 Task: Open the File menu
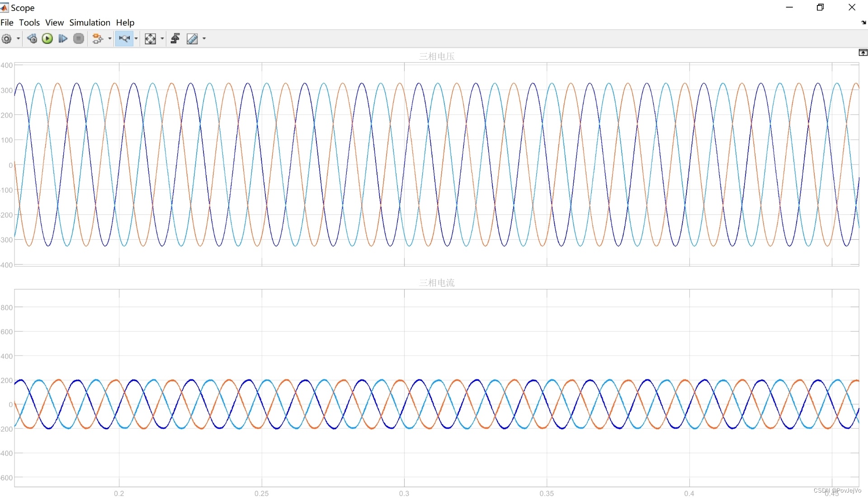click(x=7, y=23)
